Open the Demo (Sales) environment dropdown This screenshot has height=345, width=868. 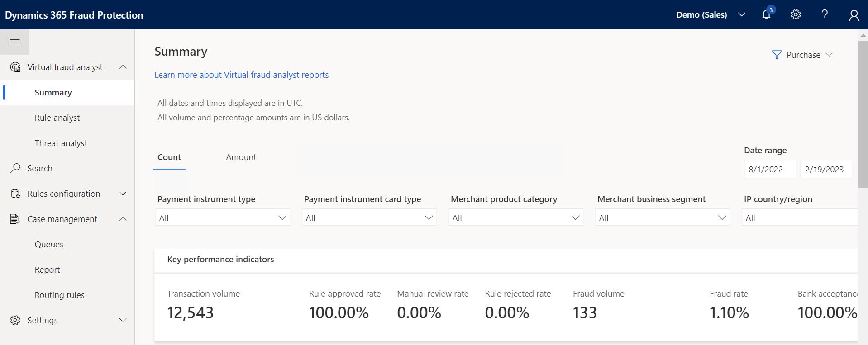click(711, 15)
